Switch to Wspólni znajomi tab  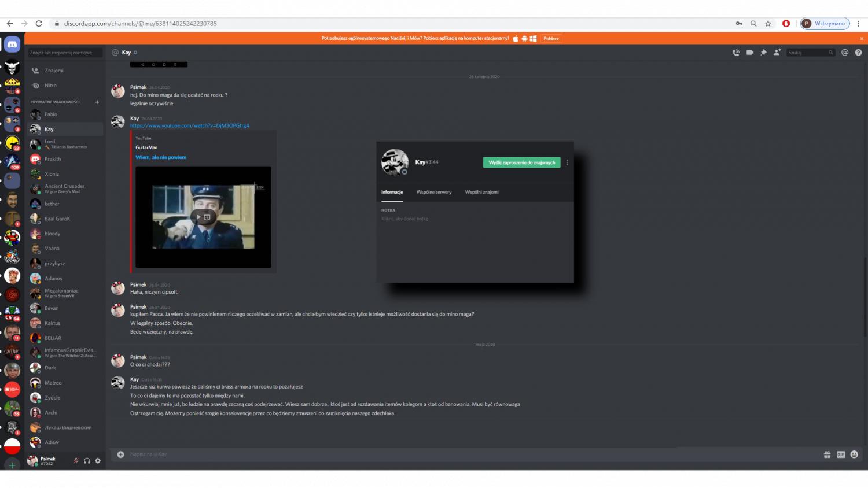[x=481, y=192]
